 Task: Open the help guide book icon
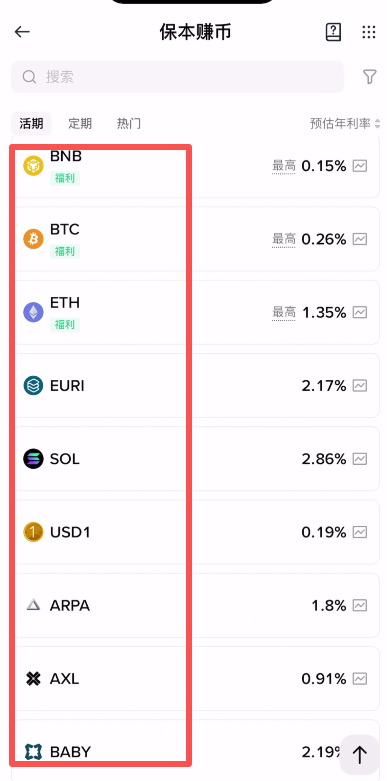click(333, 32)
